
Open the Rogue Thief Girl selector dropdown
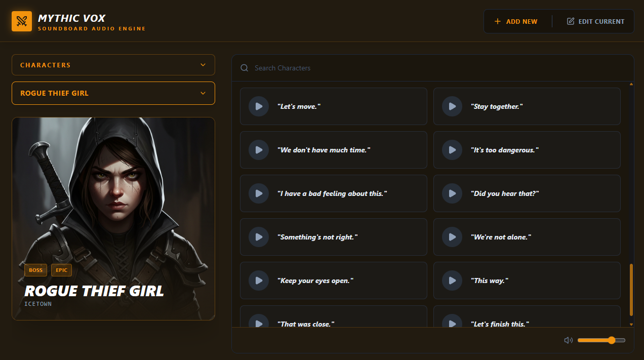tap(113, 93)
